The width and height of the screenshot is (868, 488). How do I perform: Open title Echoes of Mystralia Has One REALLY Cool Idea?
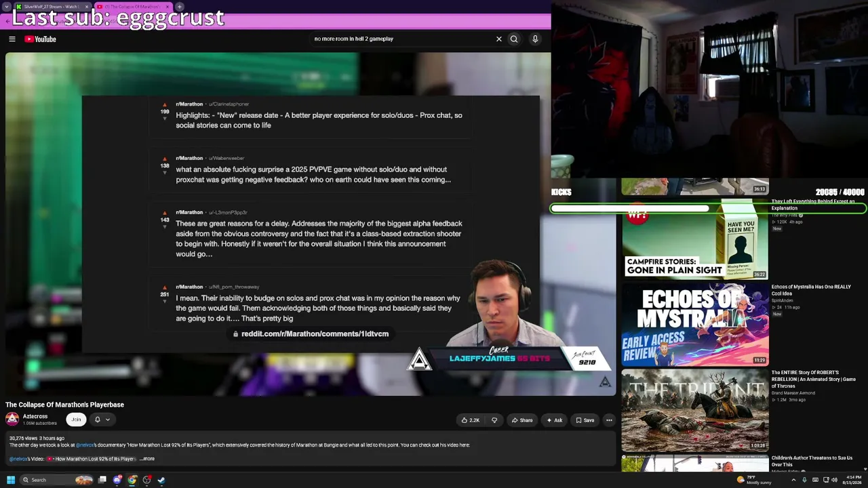click(811, 290)
